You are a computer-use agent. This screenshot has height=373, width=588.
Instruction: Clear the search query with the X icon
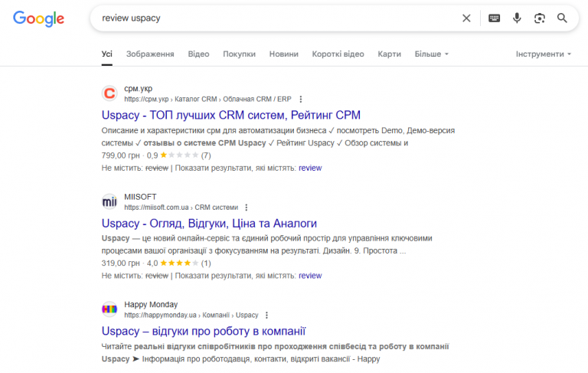click(x=466, y=18)
